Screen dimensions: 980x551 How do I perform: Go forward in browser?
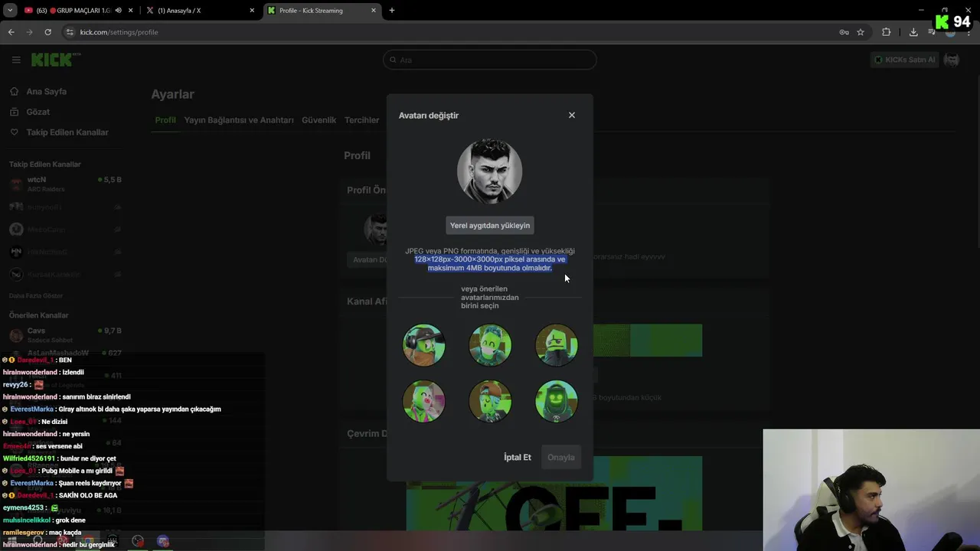[x=29, y=32]
